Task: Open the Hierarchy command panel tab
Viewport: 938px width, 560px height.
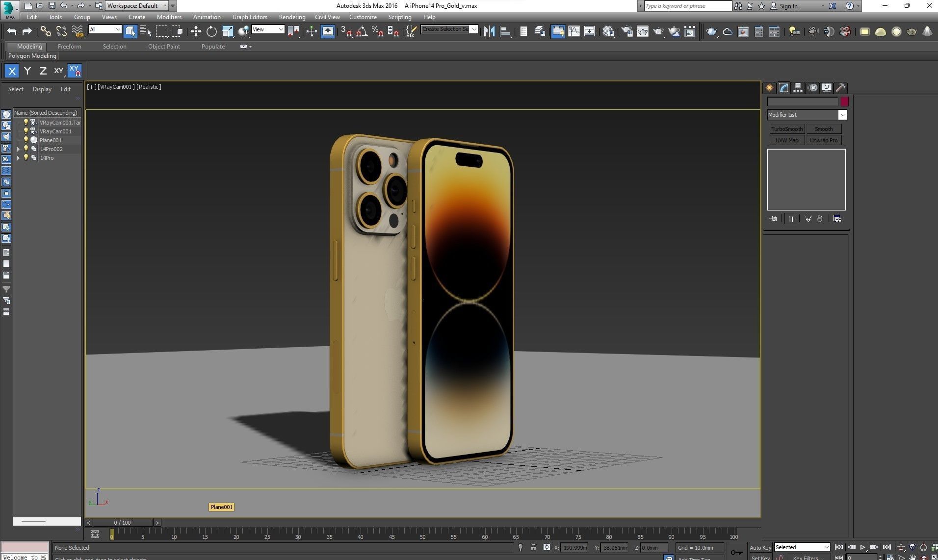Action: [x=798, y=88]
